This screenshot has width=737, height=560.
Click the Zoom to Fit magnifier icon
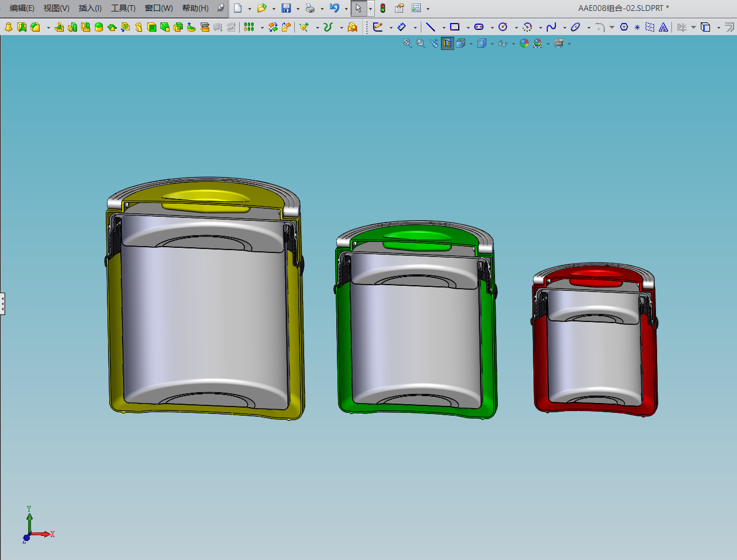[408, 43]
